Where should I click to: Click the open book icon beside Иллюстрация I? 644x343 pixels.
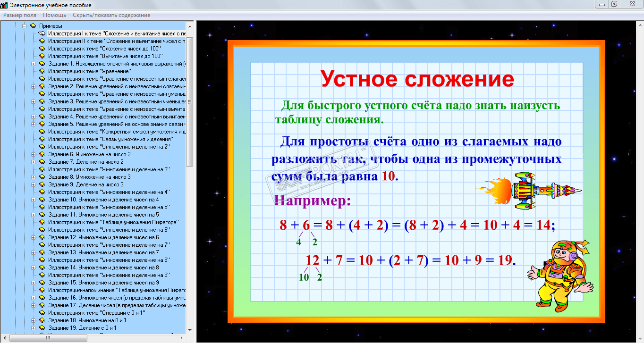pyautogui.click(x=42, y=33)
